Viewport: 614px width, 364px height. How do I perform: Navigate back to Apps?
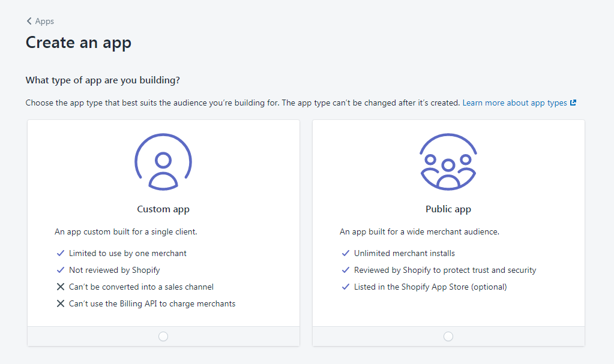coord(44,21)
